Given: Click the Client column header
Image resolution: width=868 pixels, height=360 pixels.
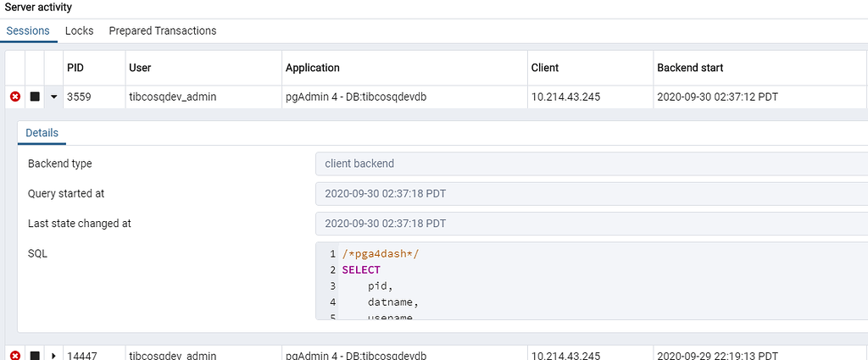Looking at the screenshot, I should (x=545, y=68).
